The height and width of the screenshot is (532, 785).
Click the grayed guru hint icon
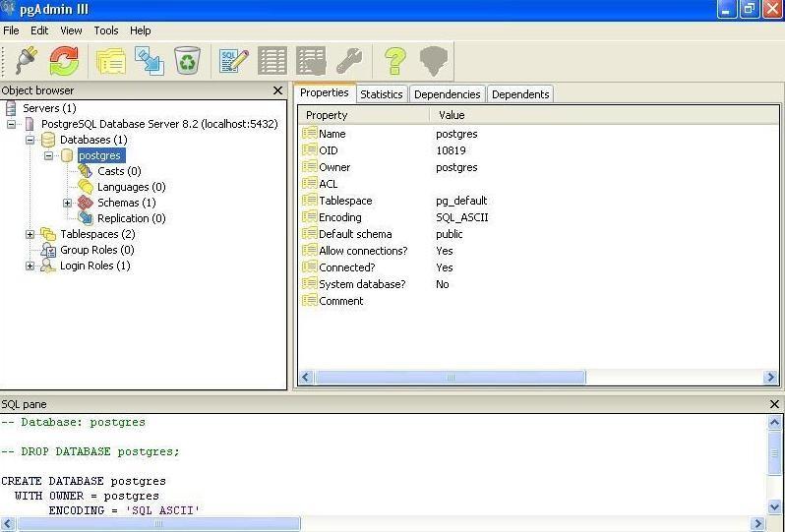tap(433, 61)
